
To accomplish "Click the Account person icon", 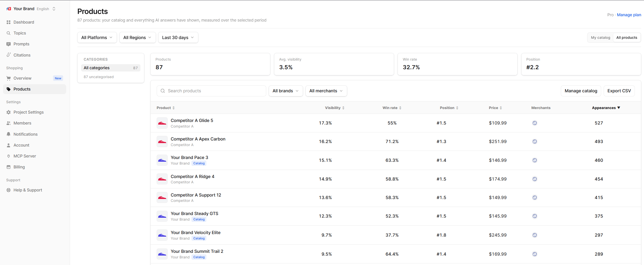I will click(9, 145).
